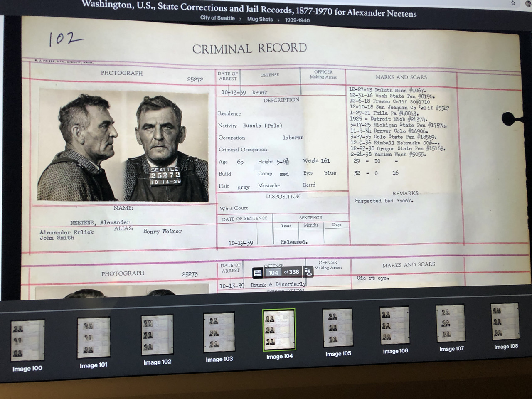Select the Image 101 thumbnail
Viewport: 532px width, 399px height.
point(94,337)
